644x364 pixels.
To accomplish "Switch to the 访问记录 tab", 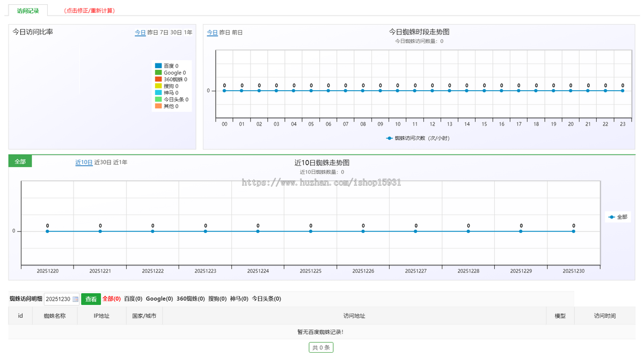I will coord(28,11).
